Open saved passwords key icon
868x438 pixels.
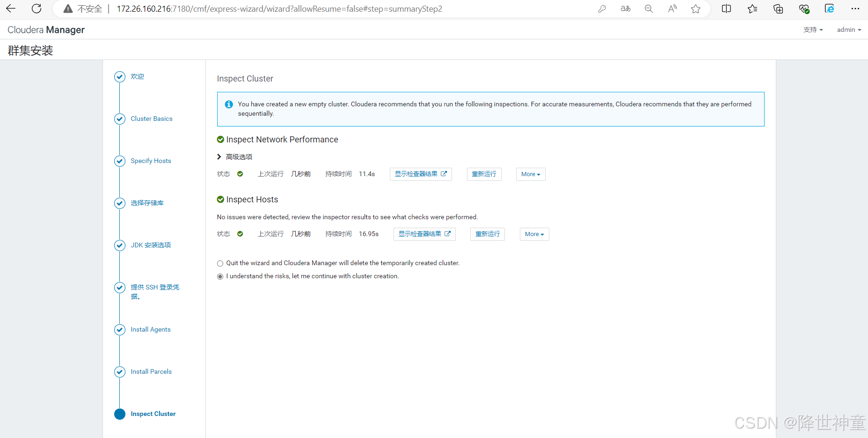(602, 9)
